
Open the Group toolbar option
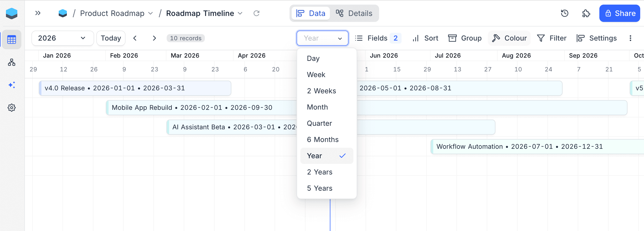tap(465, 38)
